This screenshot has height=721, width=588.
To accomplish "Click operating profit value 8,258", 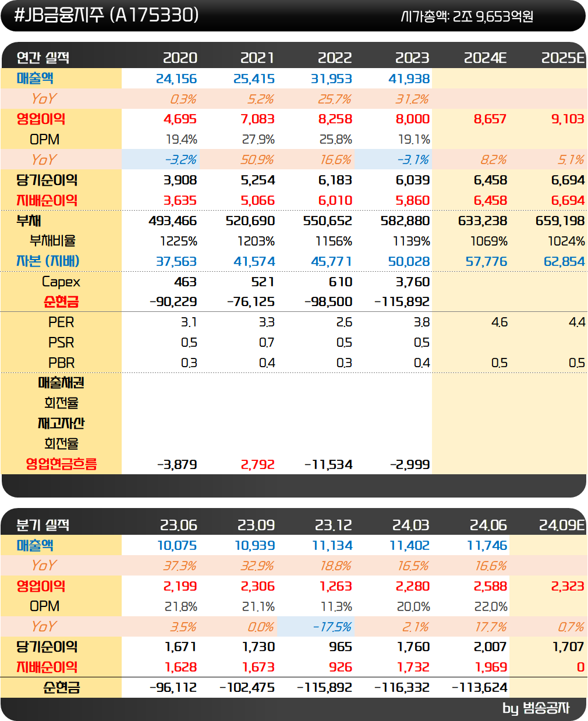I will tap(335, 119).
